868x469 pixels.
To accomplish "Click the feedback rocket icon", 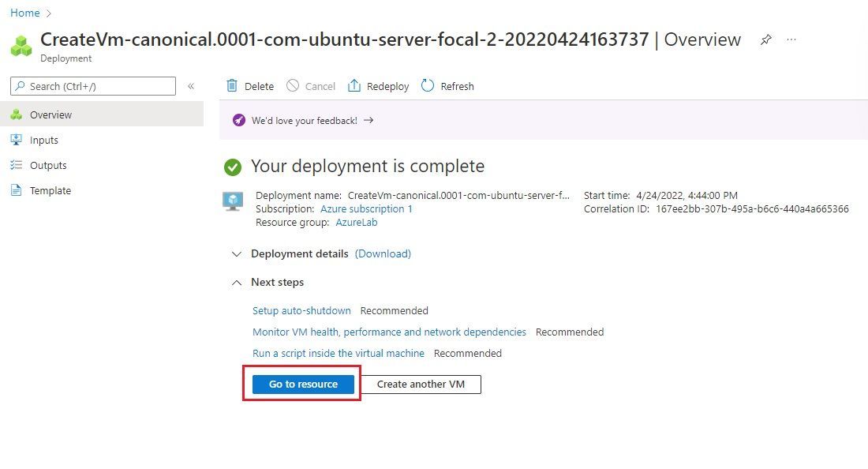I will click(238, 120).
